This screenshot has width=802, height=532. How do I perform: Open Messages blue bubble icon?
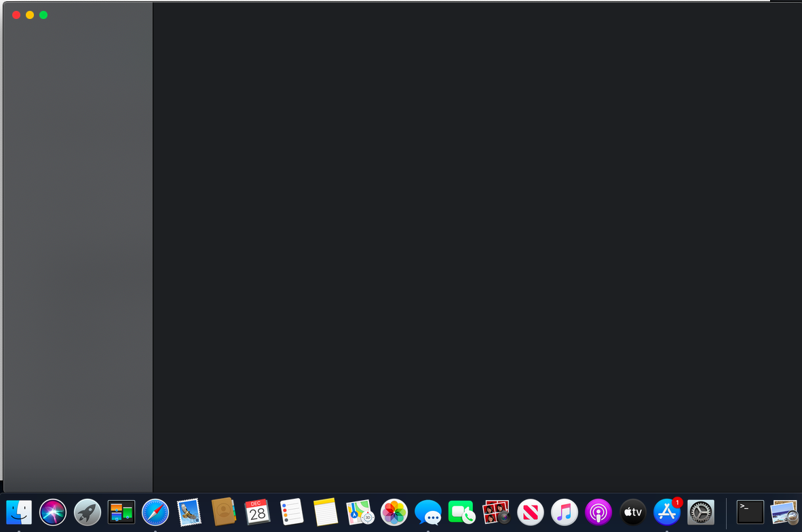(428, 512)
